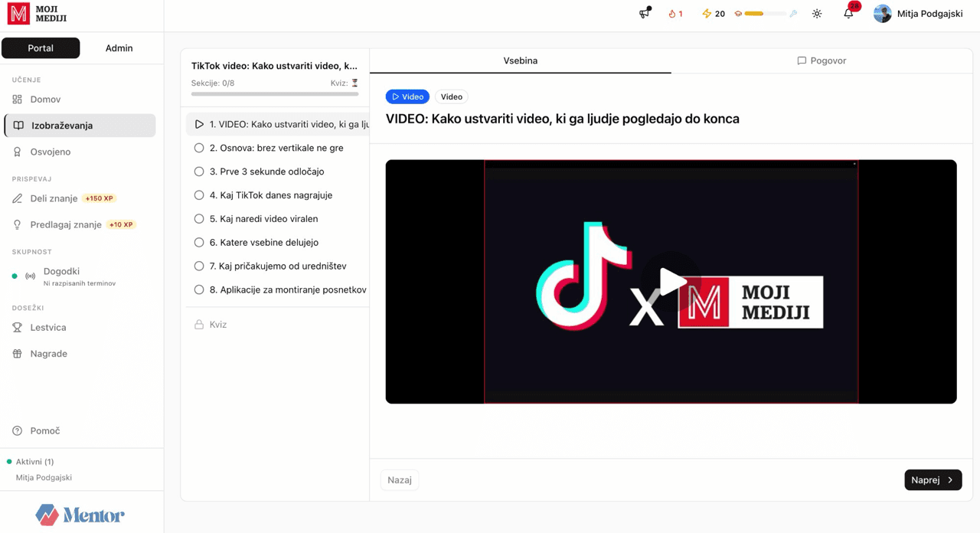Mark section 7 uredništev circle
This screenshot has width=980, height=533.
point(199,266)
